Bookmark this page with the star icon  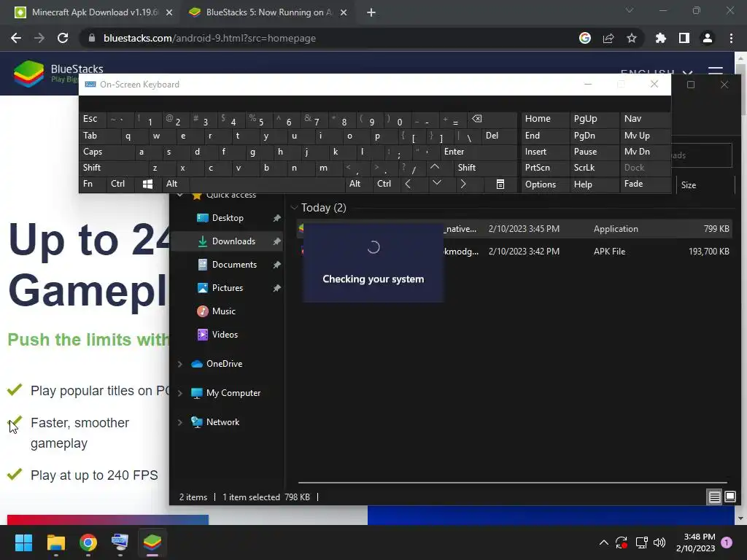[x=631, y=38]
